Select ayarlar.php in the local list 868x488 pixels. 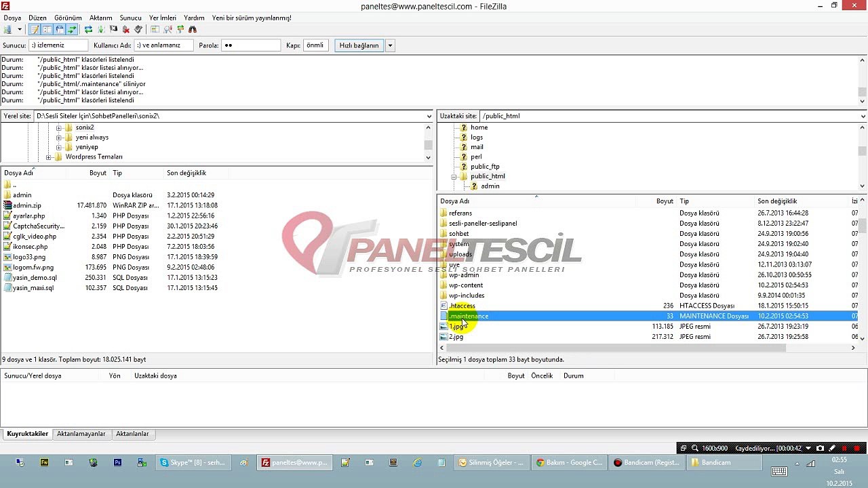28,216
